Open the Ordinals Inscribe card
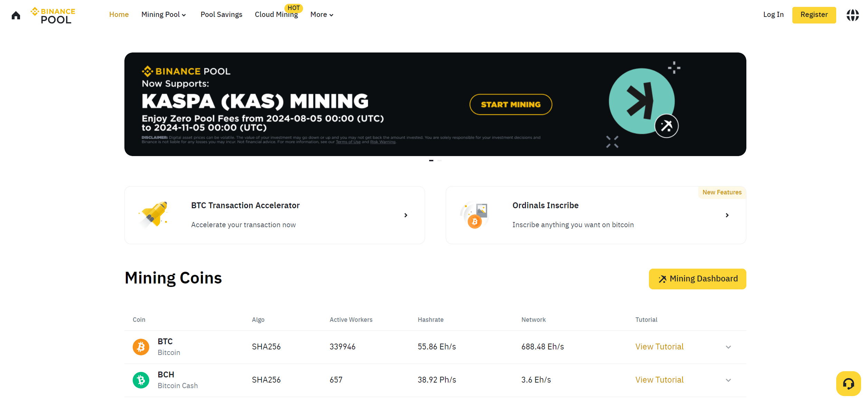Image resolution: width=868 pixels, height=404 pixels. (596, 215)
